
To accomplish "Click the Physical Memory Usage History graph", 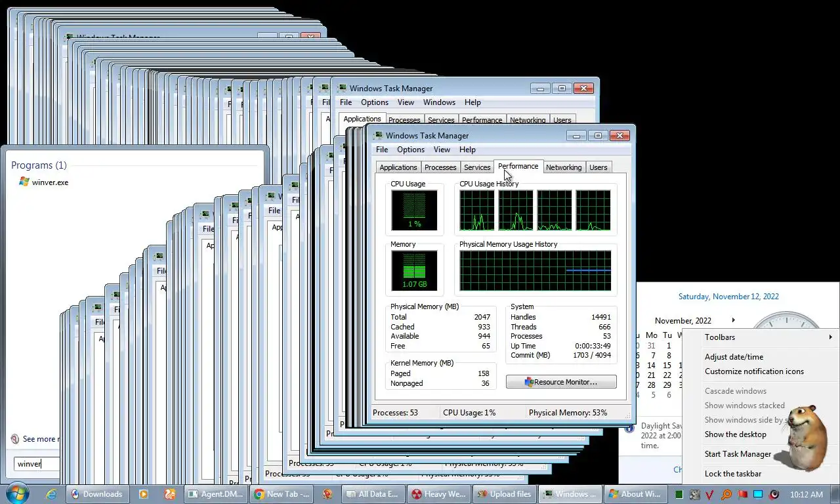I will pos(535,270).
